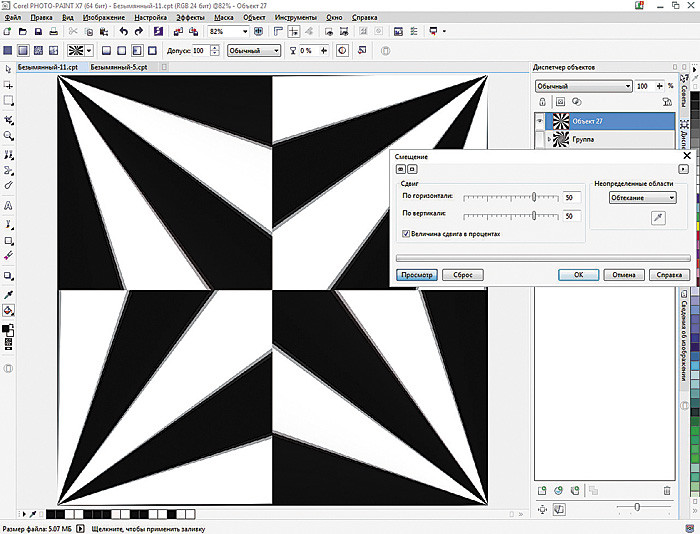
Task: Select the Crop tool
Action: coord(8,120)
